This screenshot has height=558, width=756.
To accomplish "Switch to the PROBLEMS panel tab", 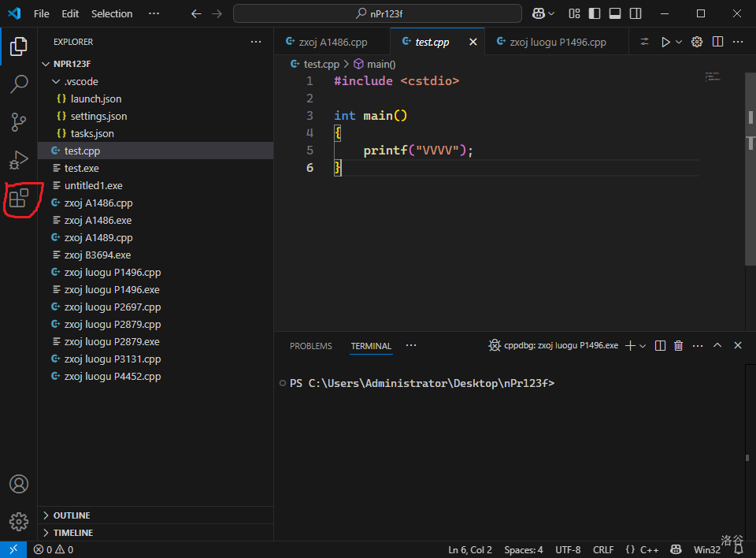I will [310, 346].
